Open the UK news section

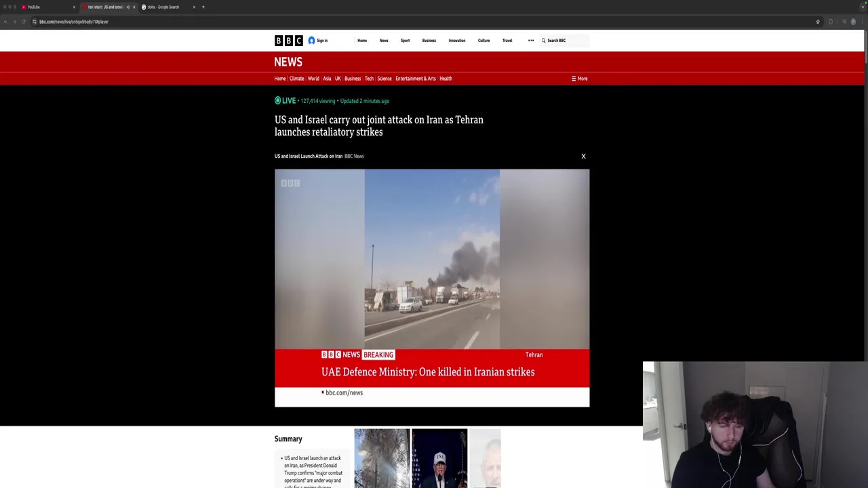[338, 79]
